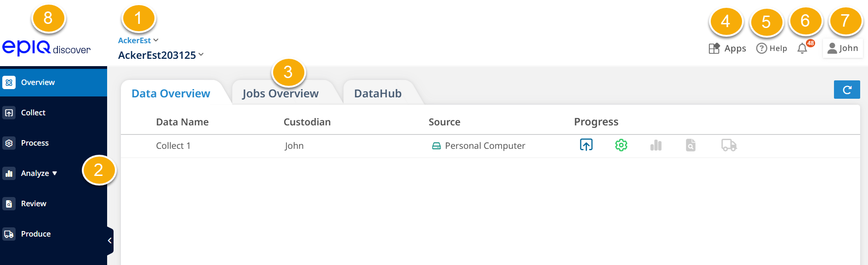Click the collect progress icon for Collect 1

click(586, 145)
